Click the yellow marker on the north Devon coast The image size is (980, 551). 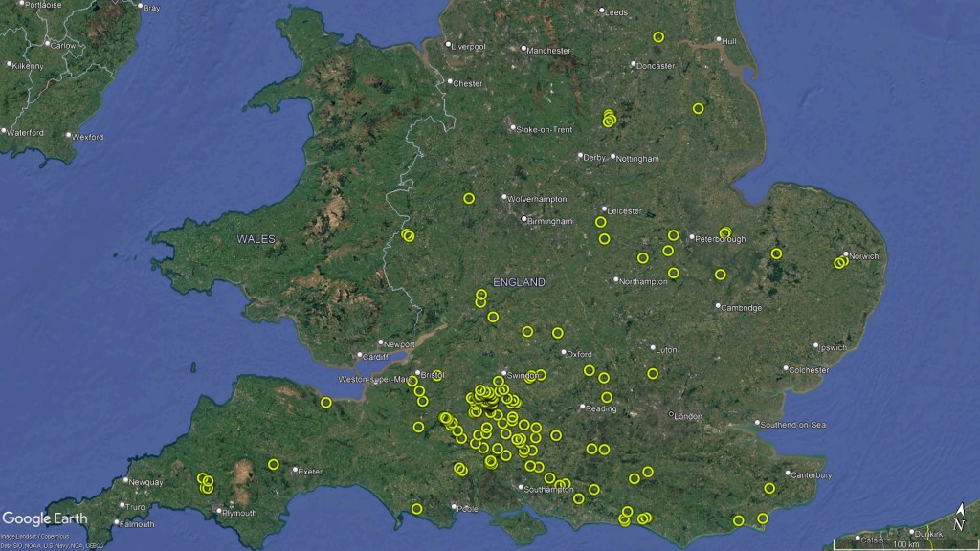coord(325,403)
